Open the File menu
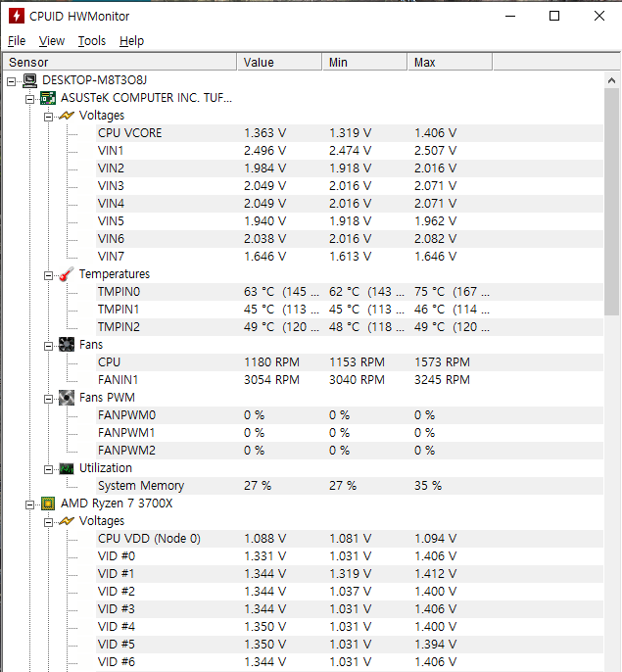 [x=17, y=41]
